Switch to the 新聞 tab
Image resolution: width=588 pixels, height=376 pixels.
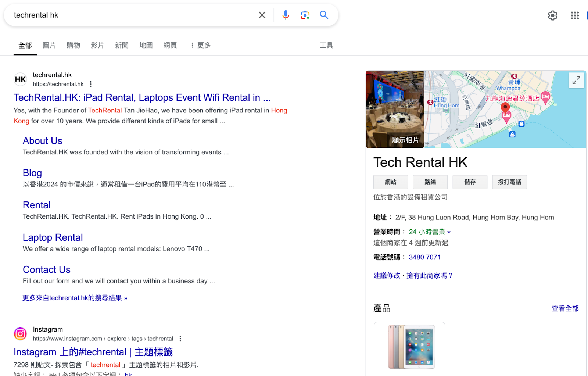(x=122, y=45)
